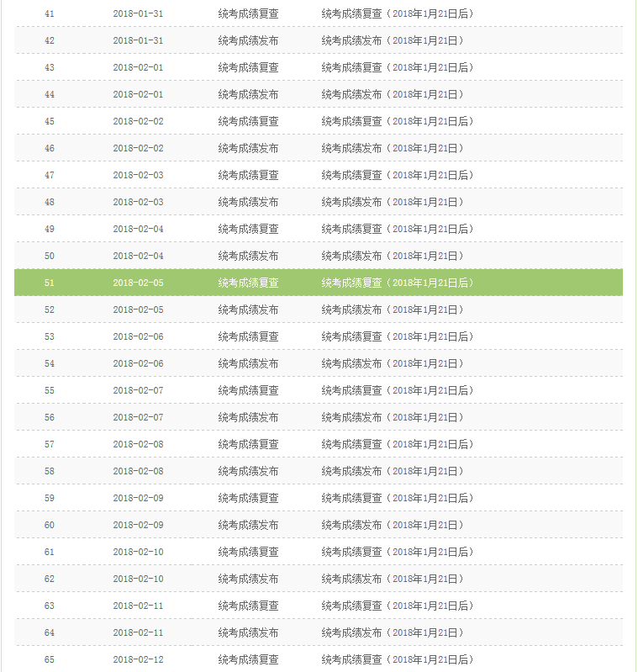
Task: Open the highlighted row 51 title link
Action: pos(397,283)
